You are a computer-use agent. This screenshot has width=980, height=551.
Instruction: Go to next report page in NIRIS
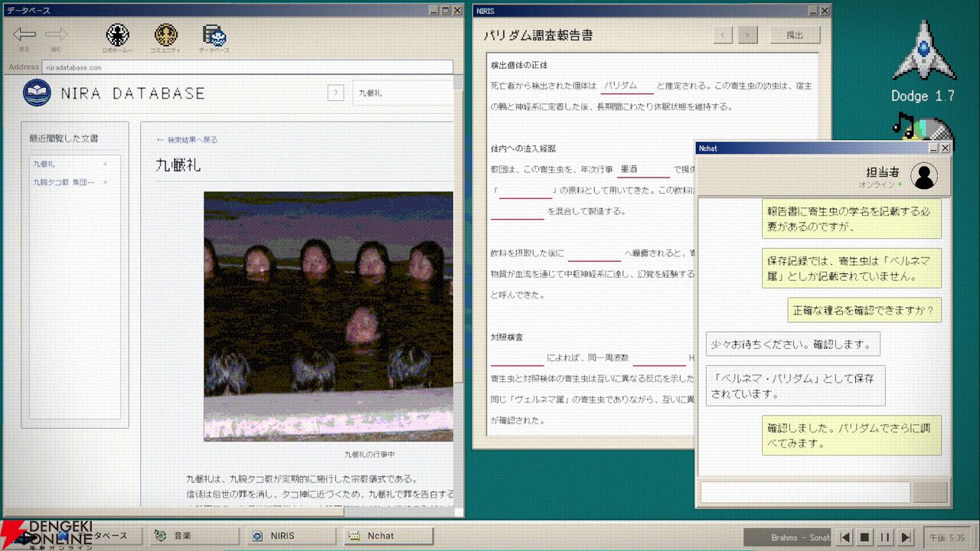tap(748, 34)
